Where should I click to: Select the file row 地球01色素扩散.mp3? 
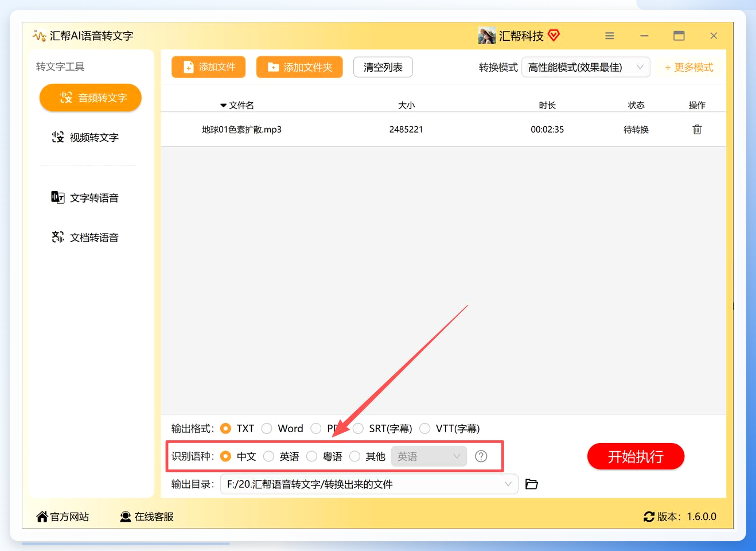tap(443, 129)
